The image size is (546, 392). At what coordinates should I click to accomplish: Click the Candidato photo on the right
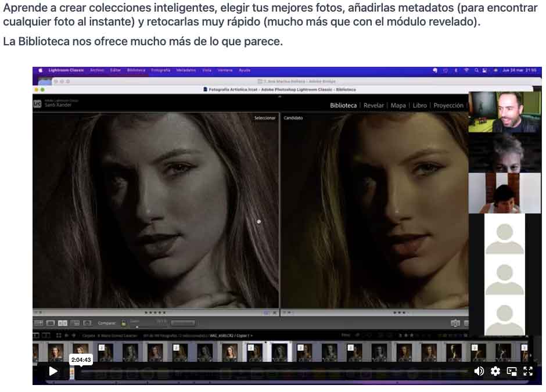tap(375, 210)
